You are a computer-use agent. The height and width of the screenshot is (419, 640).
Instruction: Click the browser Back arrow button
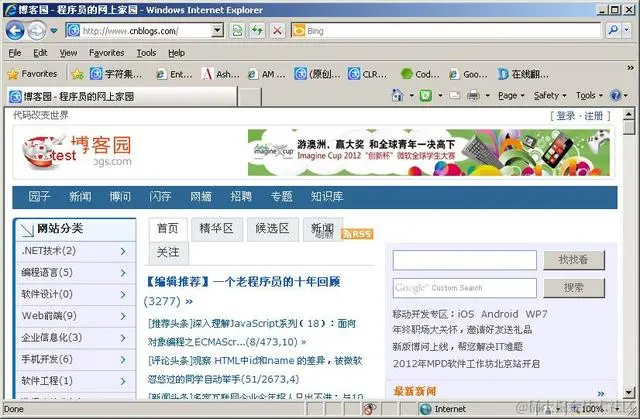point(15,31)
